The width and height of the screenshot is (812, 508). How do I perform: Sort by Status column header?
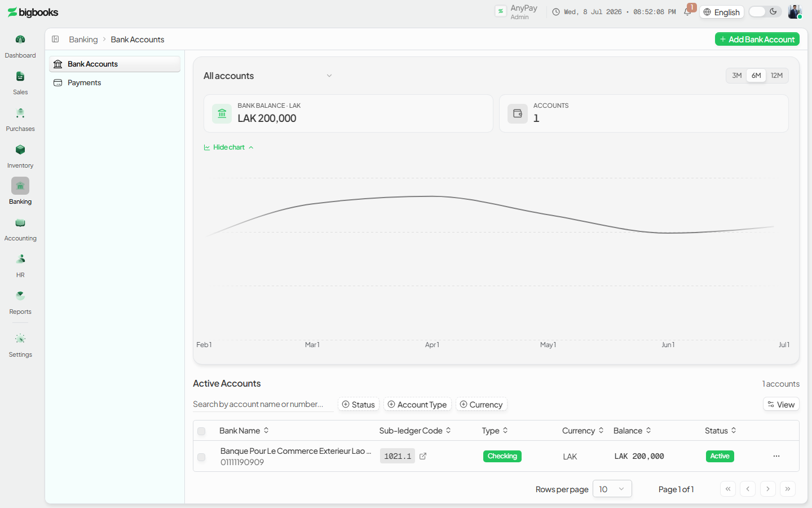click(x=721, y=431)
